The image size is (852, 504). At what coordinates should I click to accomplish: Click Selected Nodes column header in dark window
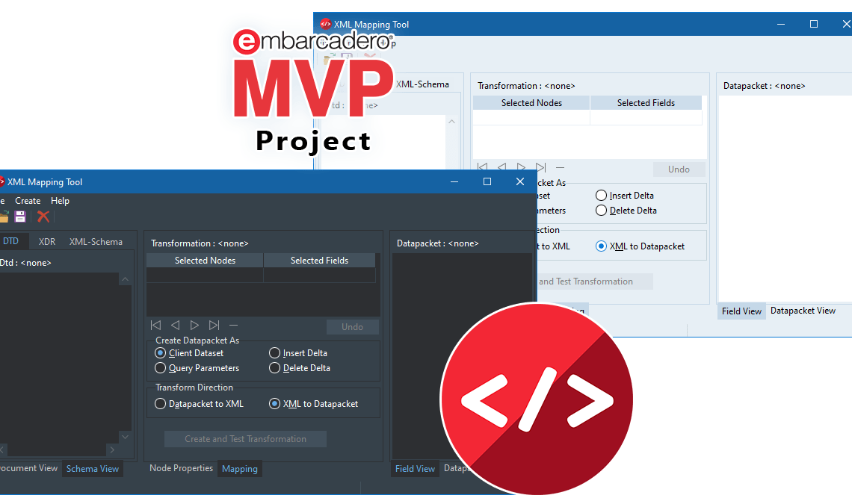[x=205, y=261]
